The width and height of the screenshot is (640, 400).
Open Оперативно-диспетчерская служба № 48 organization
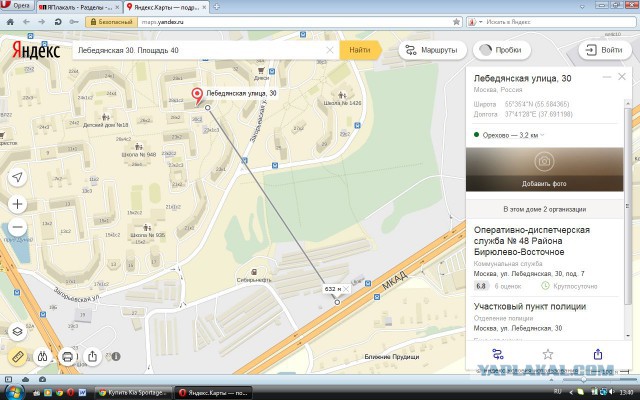pyautogui.click(x=531, y=241)
